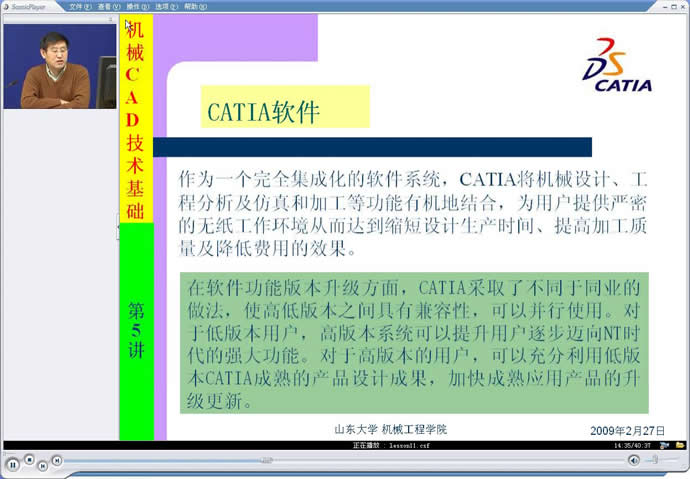Screen dimensions: 690x479
Task: Click '山东大学 机械工程学院' footer text
Action: [x=391, y=429]
